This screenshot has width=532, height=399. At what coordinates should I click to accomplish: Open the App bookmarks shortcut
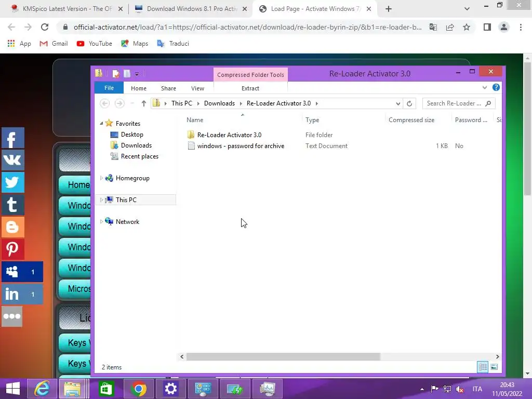click(x=19, y=44)
